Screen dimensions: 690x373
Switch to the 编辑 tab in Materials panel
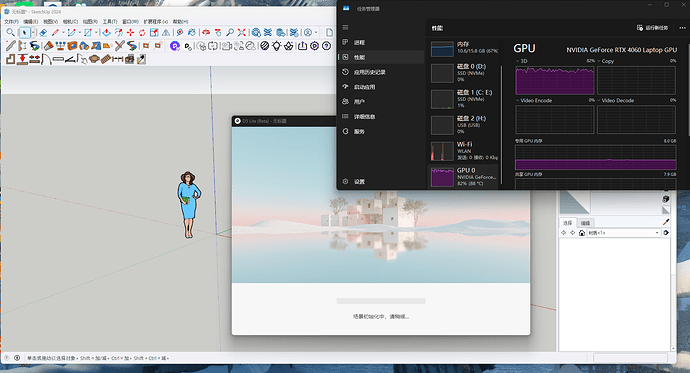click(x=585, y=223)
